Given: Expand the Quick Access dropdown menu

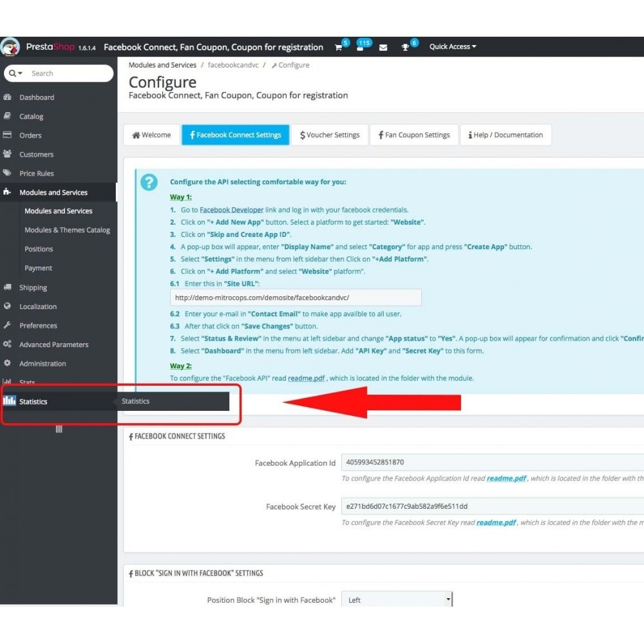Looking at the screenshot, I should pyautogui.click(x=453, y=47).
